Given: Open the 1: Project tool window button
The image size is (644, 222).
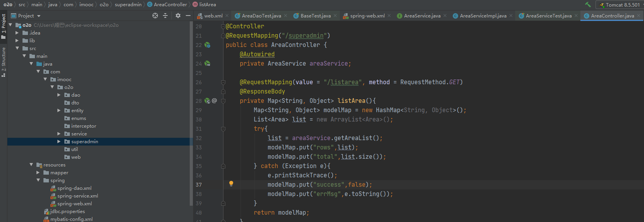Looking at the screenshot, I should [x=3, y=26].
